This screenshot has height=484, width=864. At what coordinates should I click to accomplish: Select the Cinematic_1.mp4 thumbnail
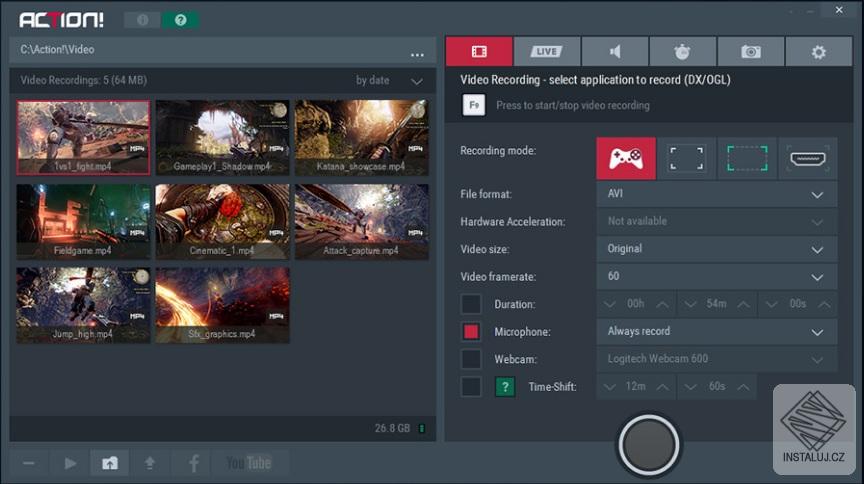click(222, 221)
